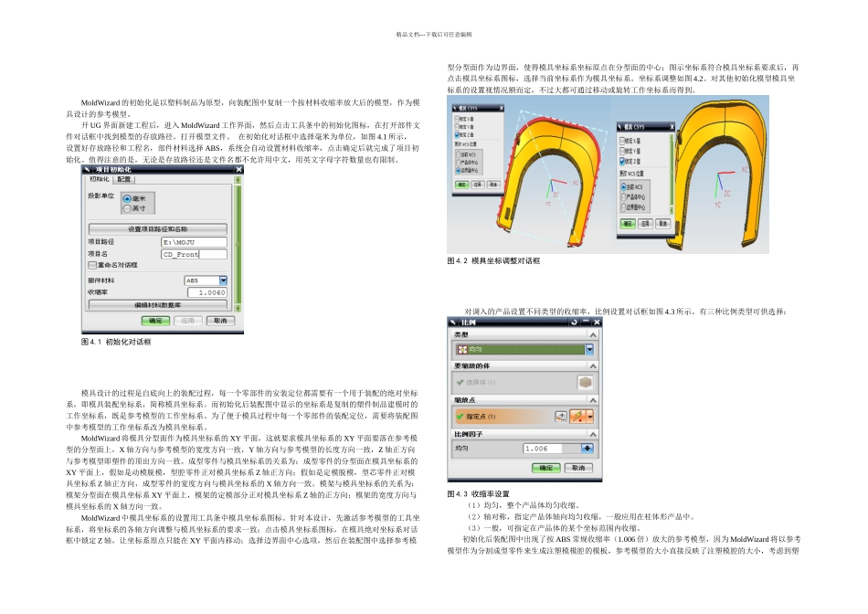Close the right 模具 CSYS dialog
Image resolution: width=868 pixels, height=614 pixels.
click(x=672, y=127)
